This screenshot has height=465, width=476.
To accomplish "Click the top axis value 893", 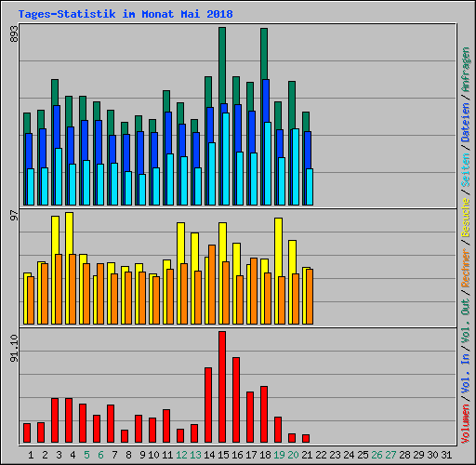I will [14, 33].
